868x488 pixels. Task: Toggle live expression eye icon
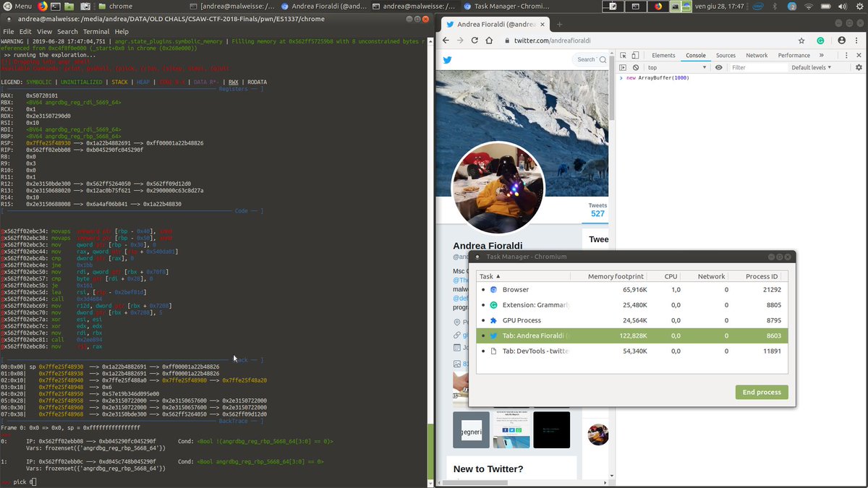coord(718,67)
